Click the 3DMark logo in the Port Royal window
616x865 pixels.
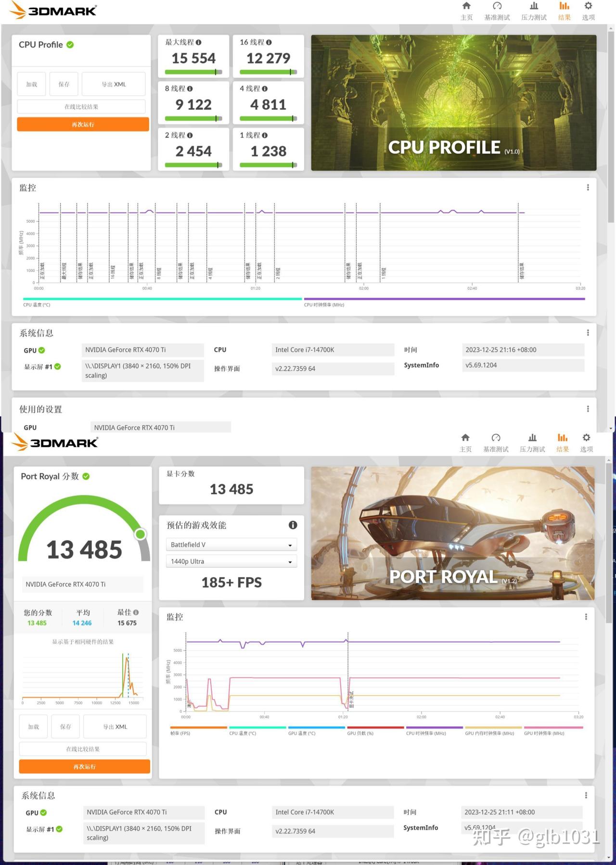click(x=55, y=442)
